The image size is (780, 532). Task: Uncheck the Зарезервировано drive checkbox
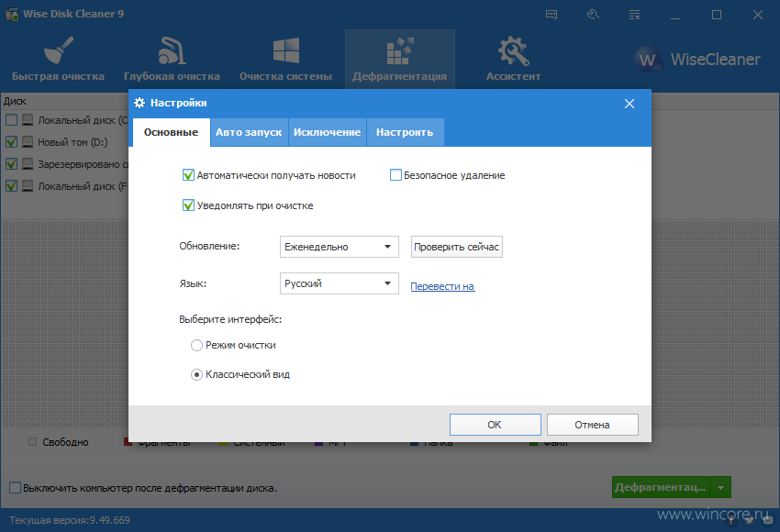11,163
